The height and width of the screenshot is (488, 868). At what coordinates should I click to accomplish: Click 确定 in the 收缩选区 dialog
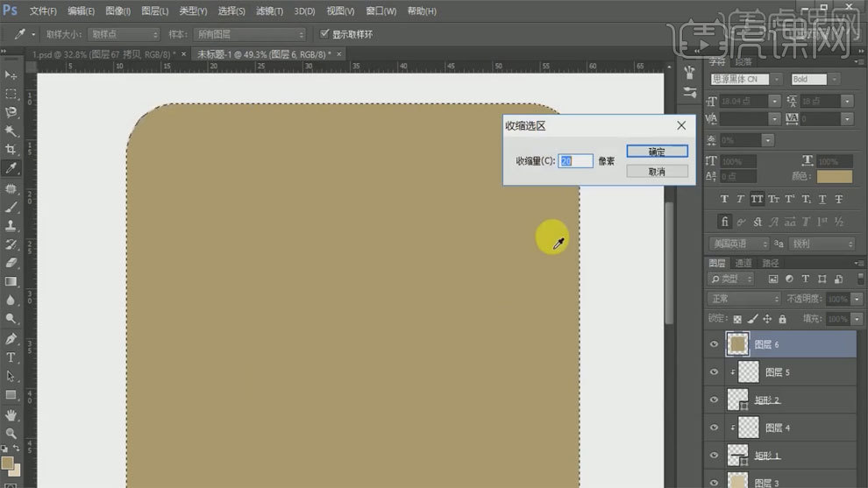[x=657, y=152]
